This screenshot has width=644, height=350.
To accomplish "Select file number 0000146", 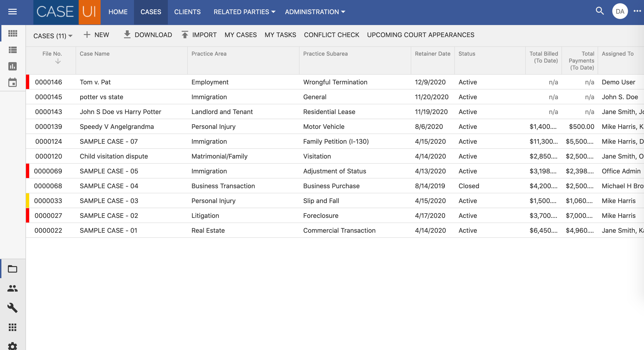I will point(48,82).
